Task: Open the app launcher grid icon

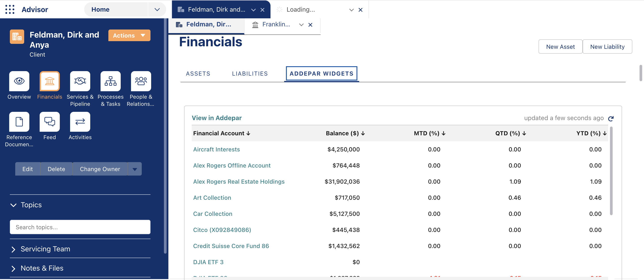Action: click(x=10, y=9)
